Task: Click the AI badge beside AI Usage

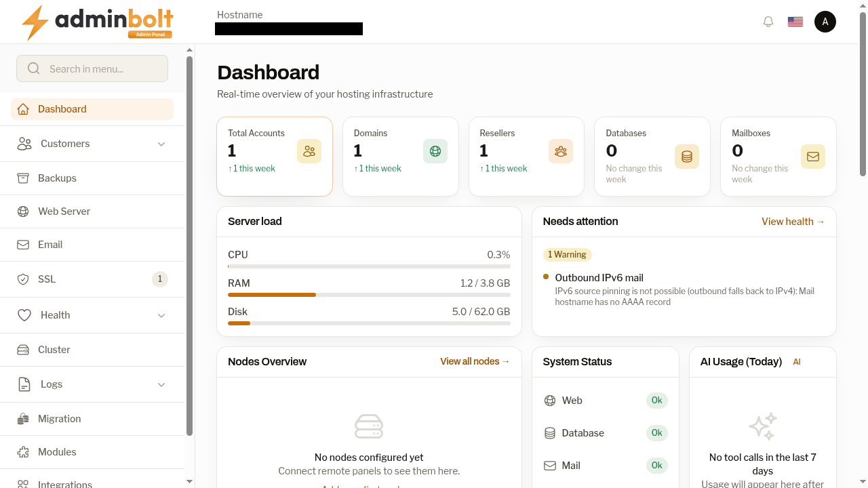Action: 797,362
